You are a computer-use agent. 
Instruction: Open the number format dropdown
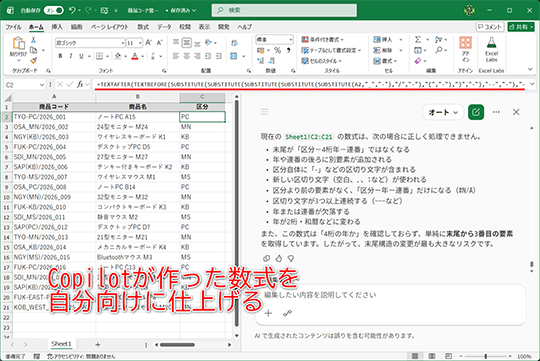(291, 40)
